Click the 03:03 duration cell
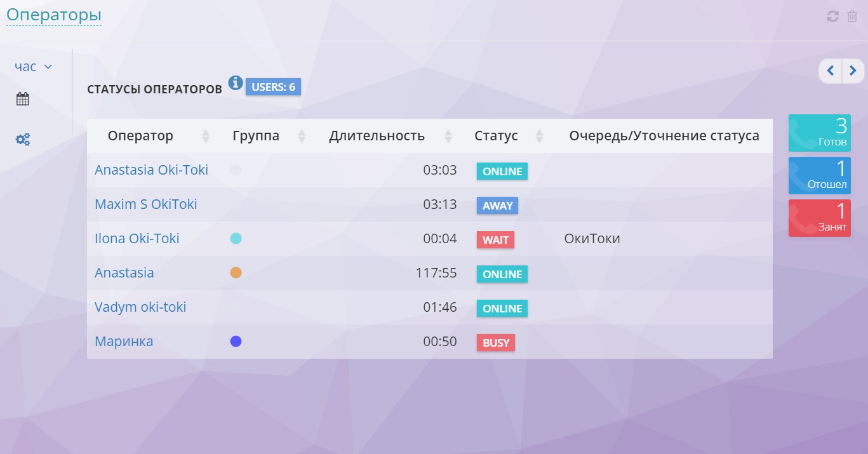Viewport: 868px width, 454px height. click(x=440, y=170)
